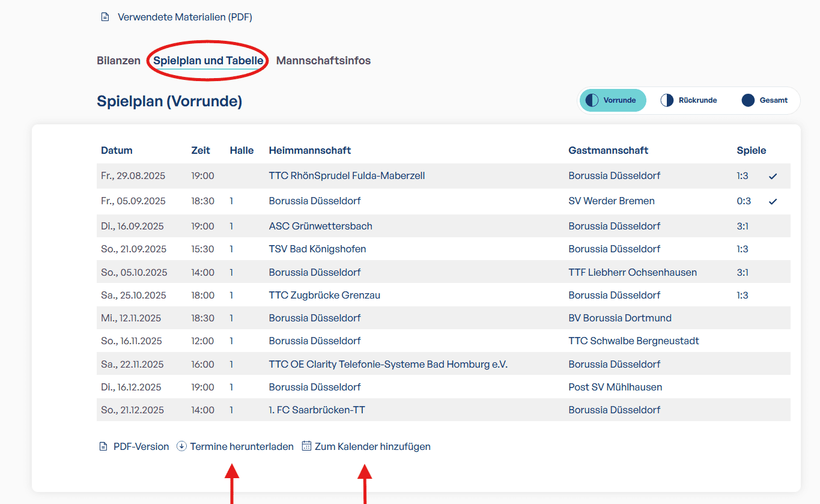Click the download arrow icon for Termine
Screen dimensions: 820x504
(x=181, y=446)
